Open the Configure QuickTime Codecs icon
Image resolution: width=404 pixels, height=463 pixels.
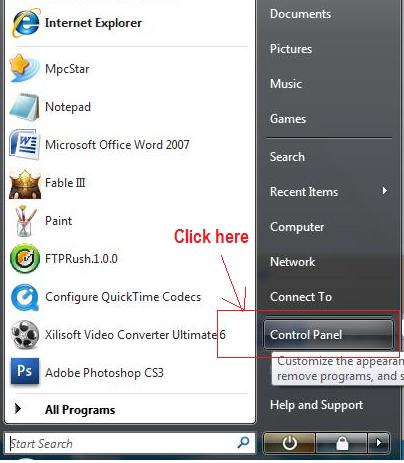tap(25, 297)
